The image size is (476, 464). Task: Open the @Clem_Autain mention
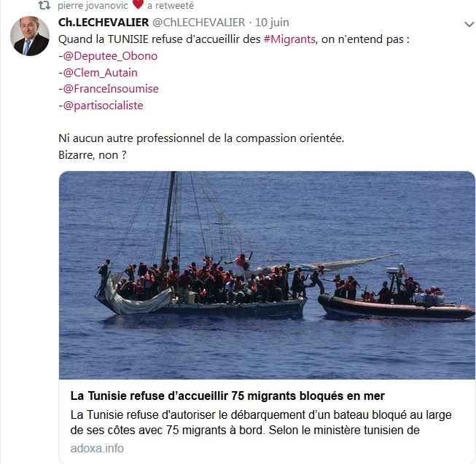(x=100, y=73)
